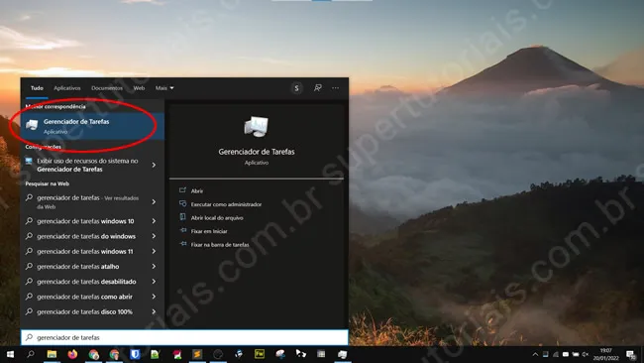Click the network signal tray icon
This screenshot has height=363, width=644.
coord(555,354)
